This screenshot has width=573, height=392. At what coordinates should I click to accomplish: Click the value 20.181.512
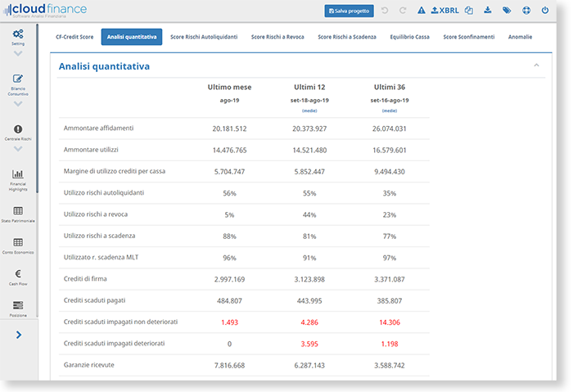[229, 128]
